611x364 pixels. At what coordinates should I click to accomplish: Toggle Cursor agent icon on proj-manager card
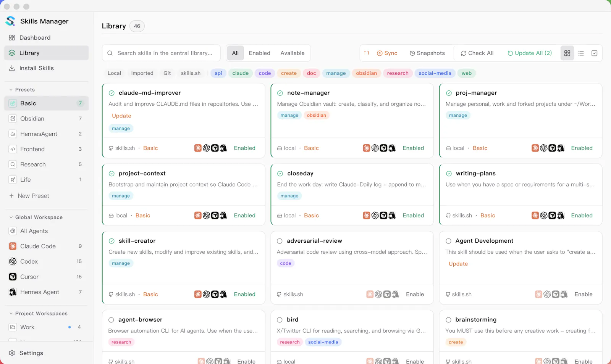(x=552, y=148)
